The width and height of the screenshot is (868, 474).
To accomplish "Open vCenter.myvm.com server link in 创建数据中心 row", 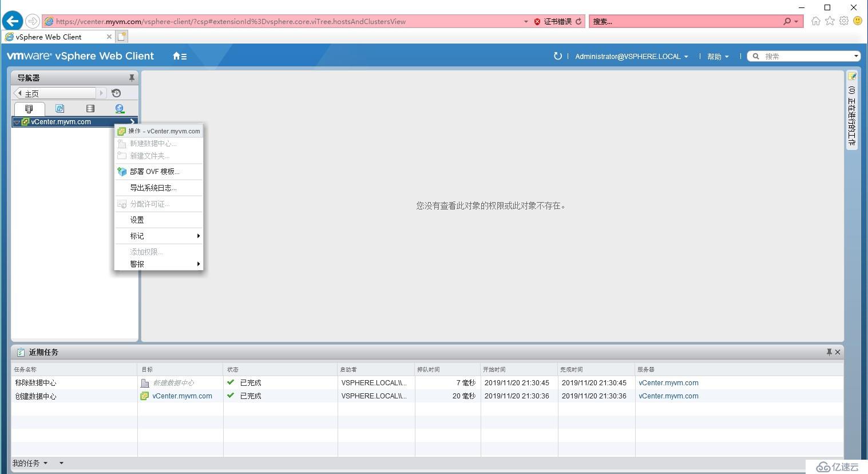I will [668, 396].
